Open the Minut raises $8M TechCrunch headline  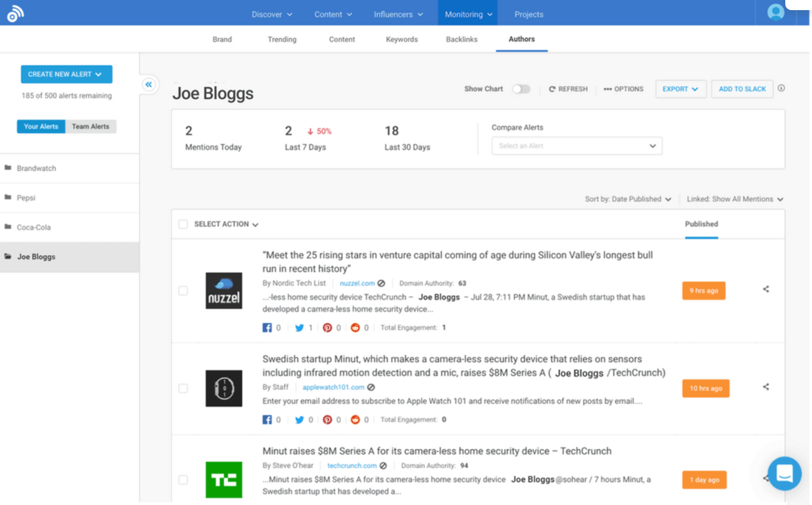coord(437,451)
